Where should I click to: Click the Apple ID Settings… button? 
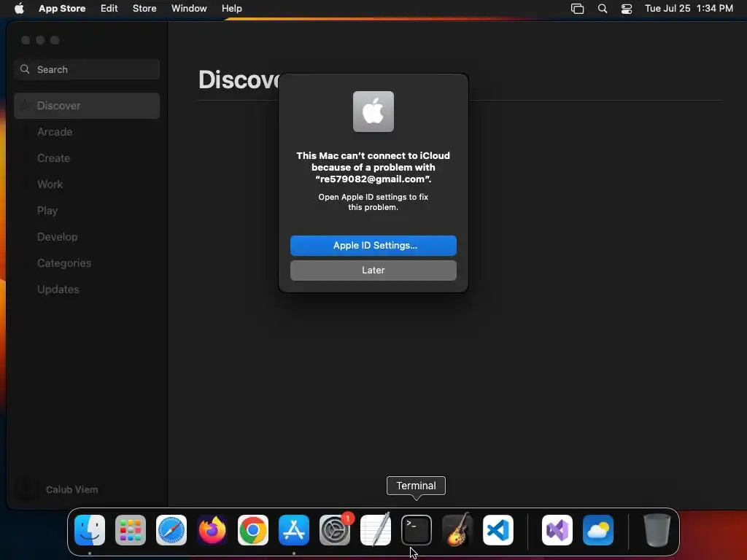tap(373, 245)
